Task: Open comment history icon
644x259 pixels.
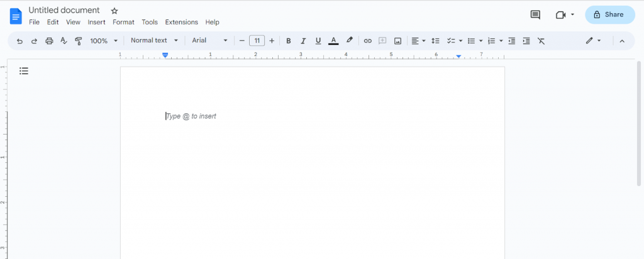Action: (x=535, y=15)
